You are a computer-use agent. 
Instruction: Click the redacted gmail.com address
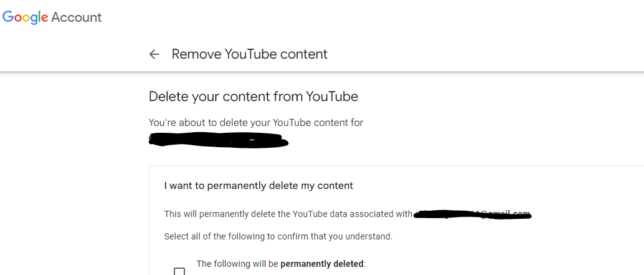tap(472, 215)
